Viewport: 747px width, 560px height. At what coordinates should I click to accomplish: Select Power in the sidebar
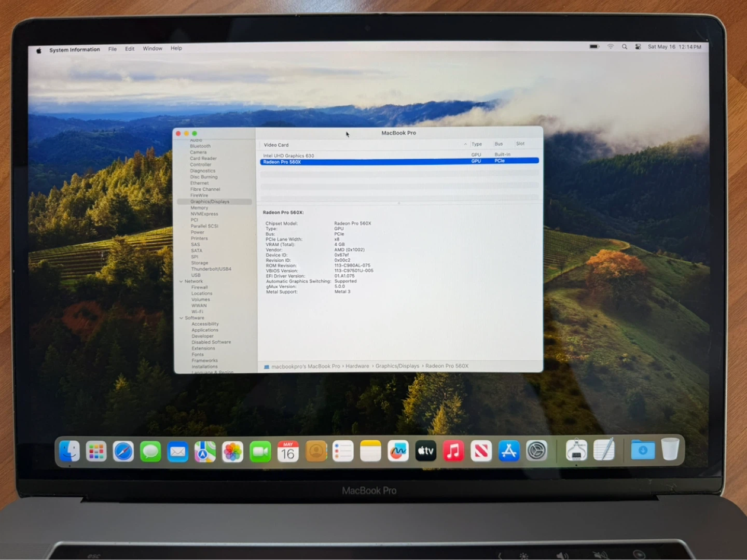tap(198, 232)
